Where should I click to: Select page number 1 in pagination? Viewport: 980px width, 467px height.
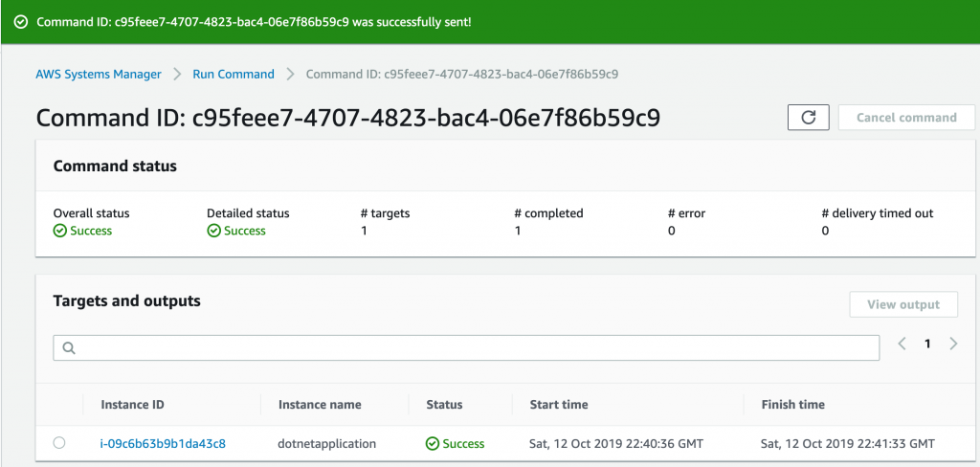coord(927,344)
